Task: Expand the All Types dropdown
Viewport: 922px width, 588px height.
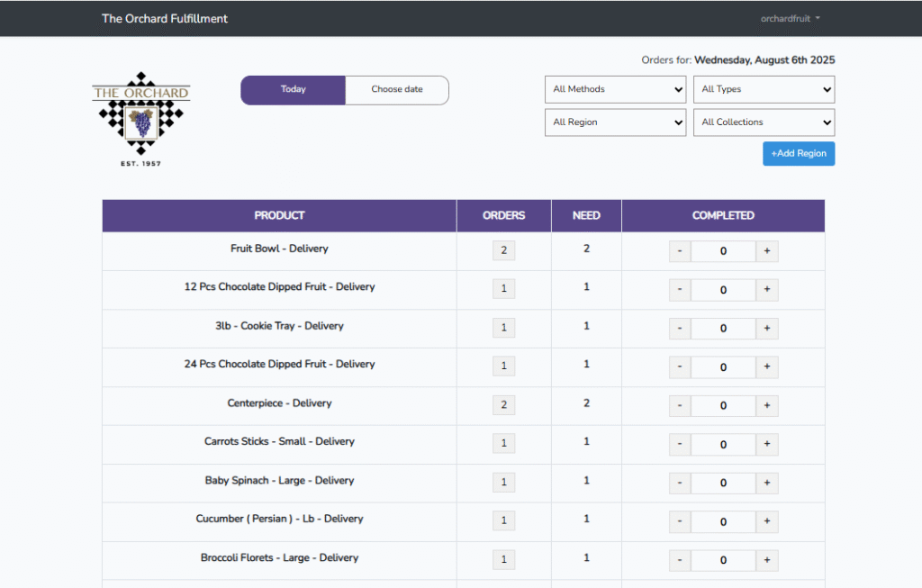Action: [x=764, y=90]
